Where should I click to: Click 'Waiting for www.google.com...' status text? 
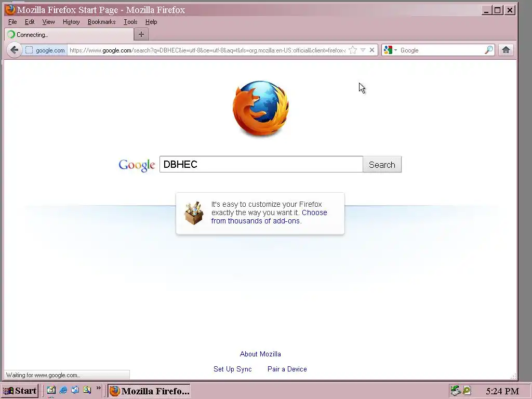pyautogui.click(x=43, y=375)
